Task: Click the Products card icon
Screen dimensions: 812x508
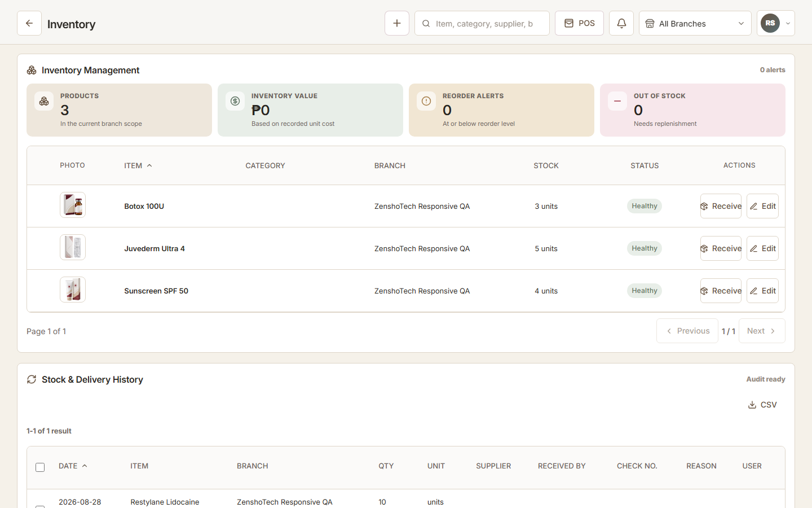Action: pyautogui.click(x=44, y=101)
